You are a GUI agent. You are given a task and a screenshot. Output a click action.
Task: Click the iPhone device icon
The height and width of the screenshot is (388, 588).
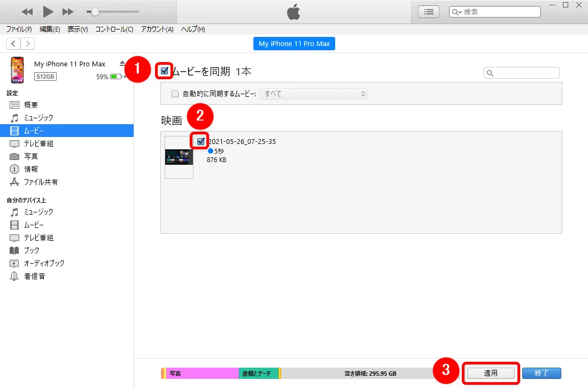[17, 70]
